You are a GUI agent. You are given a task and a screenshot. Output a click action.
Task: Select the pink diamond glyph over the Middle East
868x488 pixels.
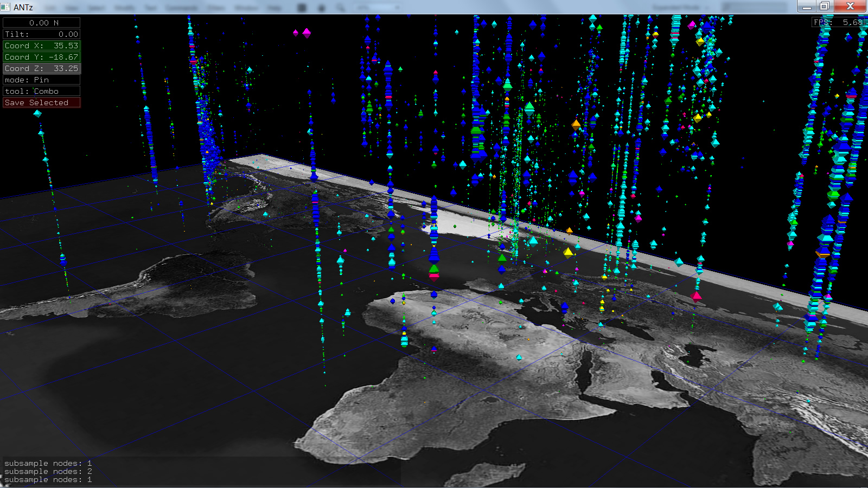click(697, 296)
